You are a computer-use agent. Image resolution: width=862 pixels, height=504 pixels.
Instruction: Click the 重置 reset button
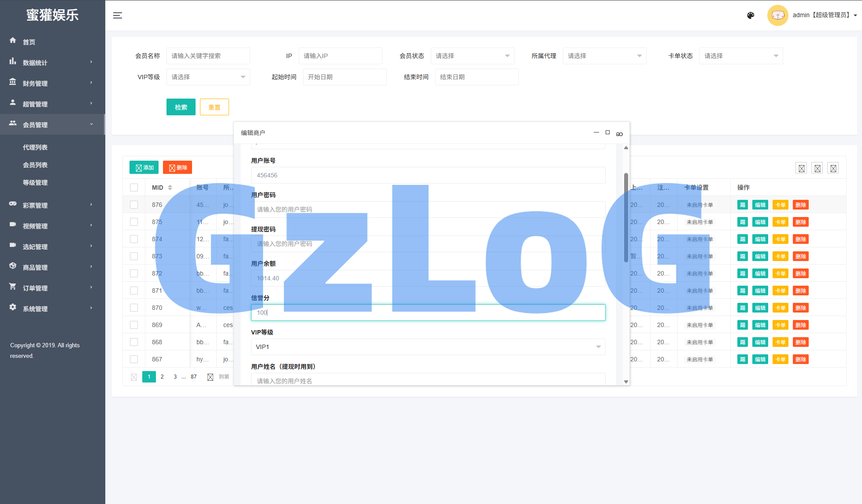215,107
